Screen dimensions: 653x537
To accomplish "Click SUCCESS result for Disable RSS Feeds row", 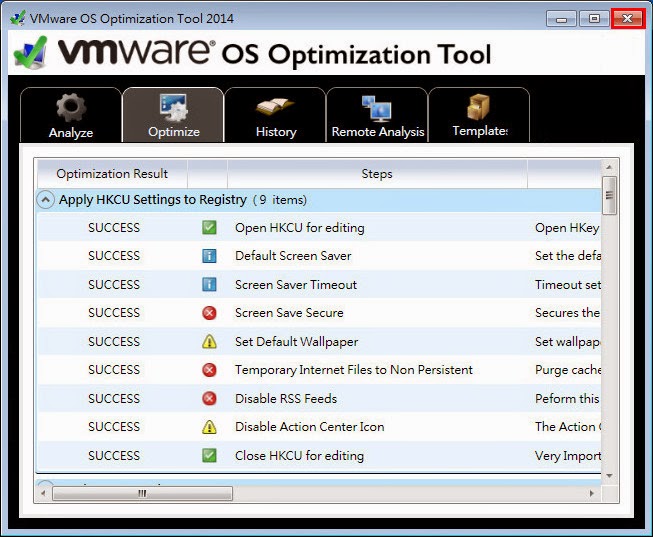I will pos(114,399).
